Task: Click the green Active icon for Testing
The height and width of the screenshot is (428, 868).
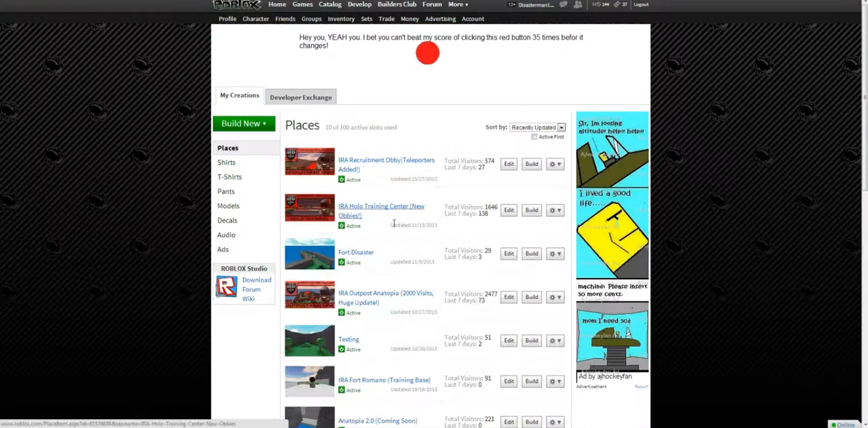Action: tap(342, 349)
